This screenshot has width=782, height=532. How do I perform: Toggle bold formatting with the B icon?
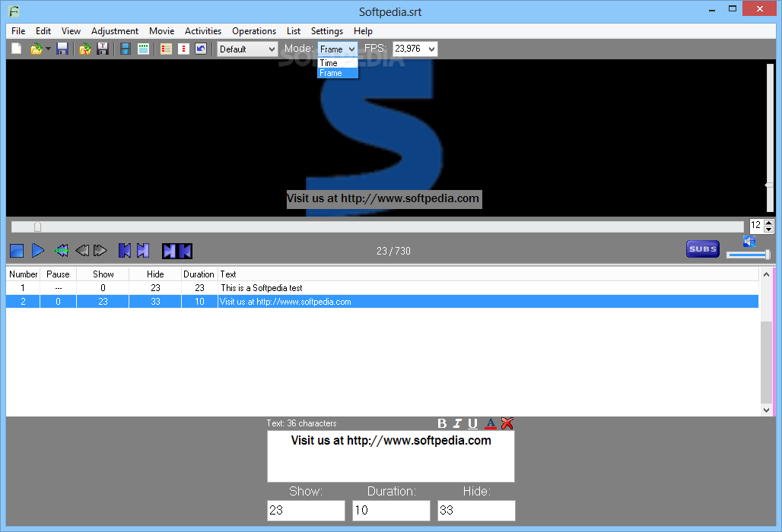click(x=442, y=423)
